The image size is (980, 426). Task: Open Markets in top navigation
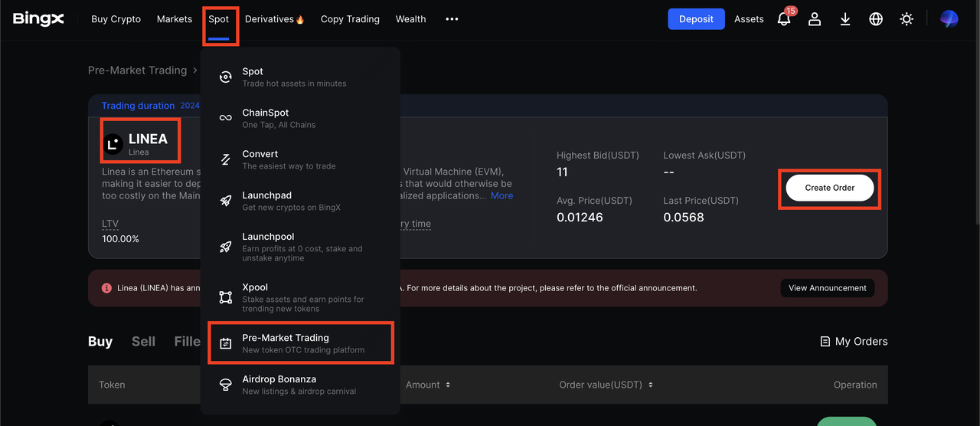(x=175, y=19)
